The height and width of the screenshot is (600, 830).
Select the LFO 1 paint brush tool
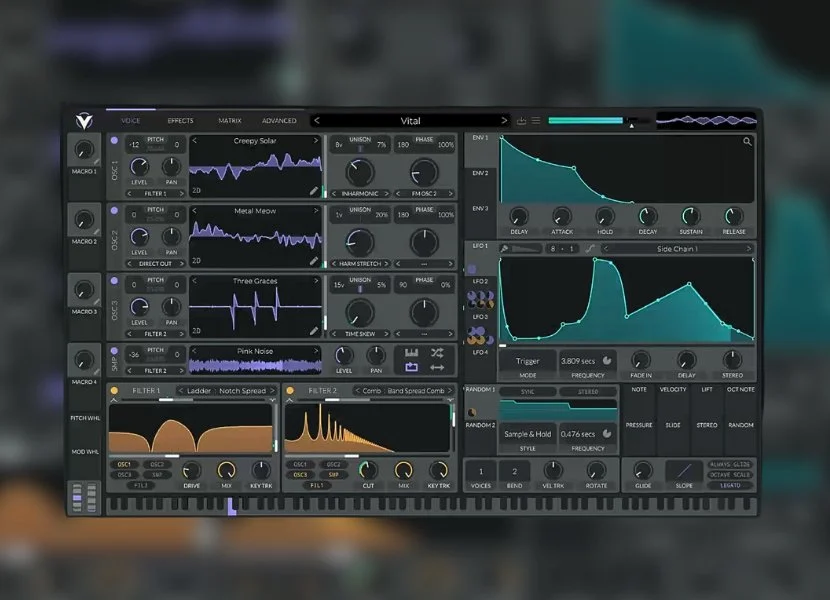coord(506,248)
